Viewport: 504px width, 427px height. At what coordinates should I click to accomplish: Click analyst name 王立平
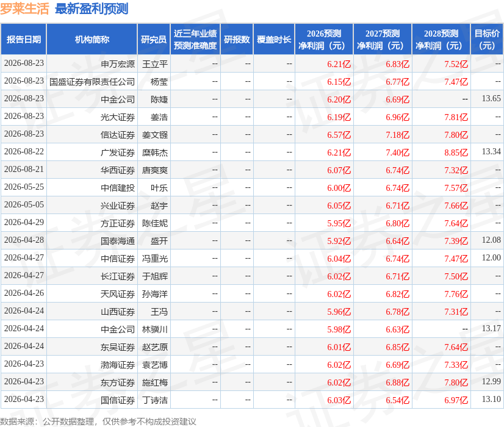(x=155, y=64)
